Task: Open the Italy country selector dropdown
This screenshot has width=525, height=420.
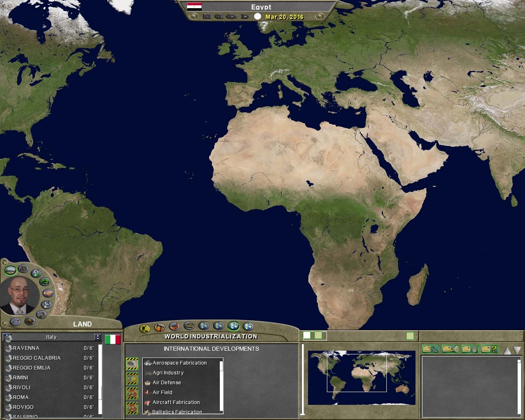Action: [51, 337]
